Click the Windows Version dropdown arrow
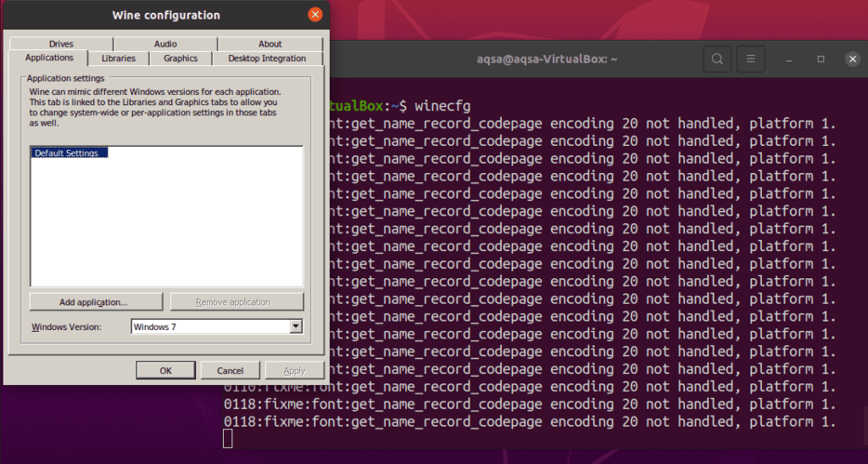 click(x=296, y=327)
